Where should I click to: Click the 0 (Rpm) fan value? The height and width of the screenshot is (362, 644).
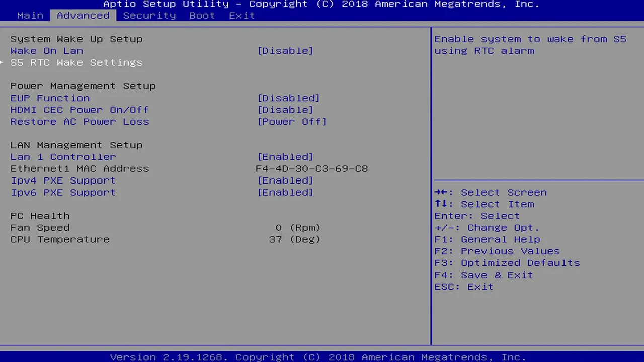[298, 228]
